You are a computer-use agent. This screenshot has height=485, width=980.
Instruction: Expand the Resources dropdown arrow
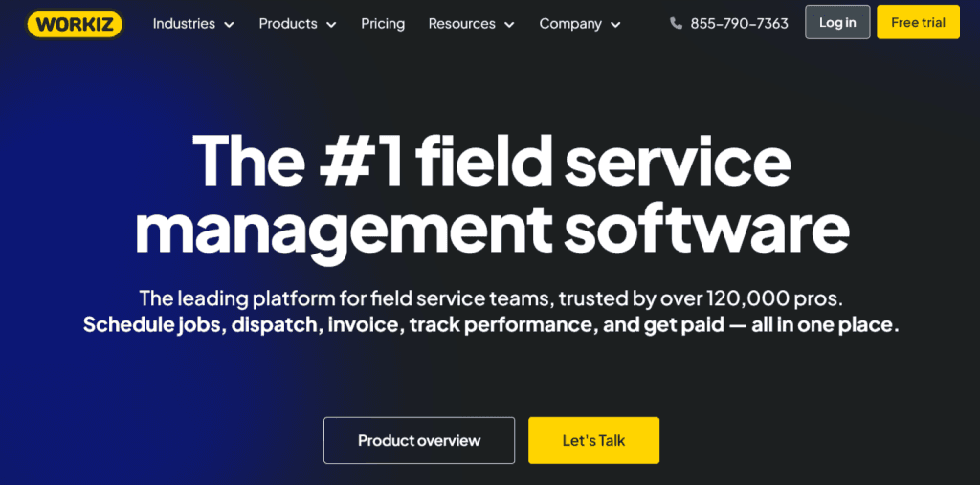tap(509, 24)
